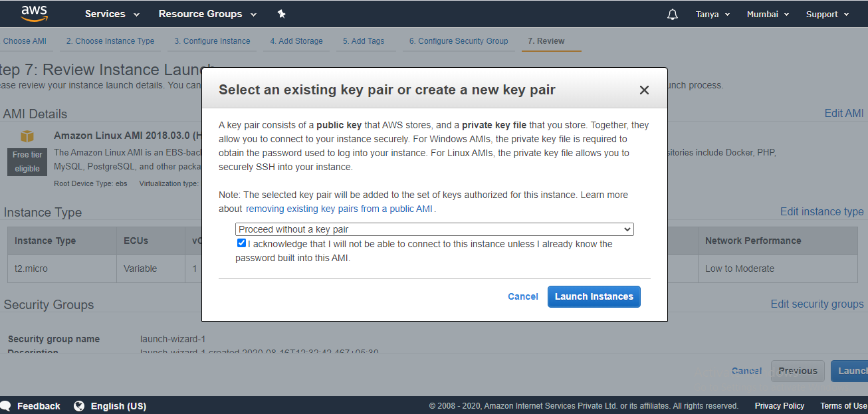Switch to Configure Security Group tab

pyautogui.click(x=459, y=41)
